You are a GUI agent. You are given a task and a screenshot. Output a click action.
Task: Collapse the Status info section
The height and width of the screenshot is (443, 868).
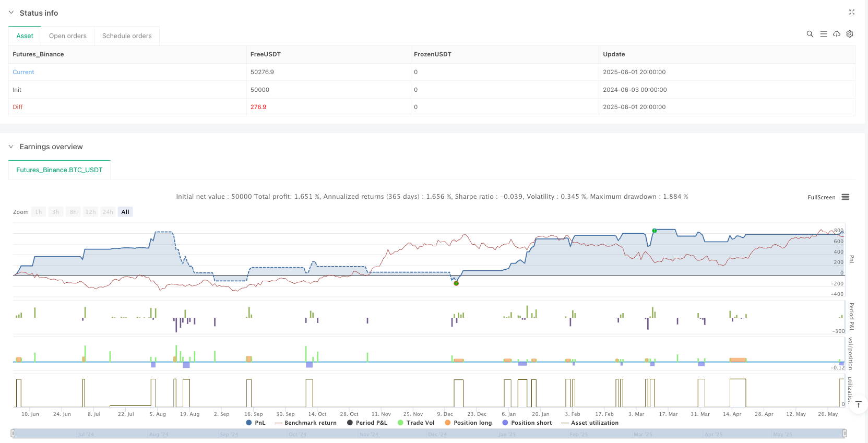pos(11,13)
